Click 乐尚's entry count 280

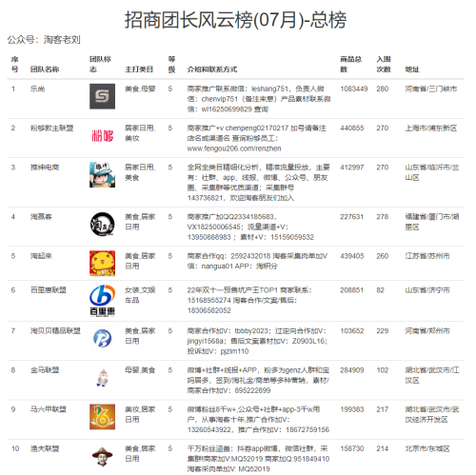(383, 89)
